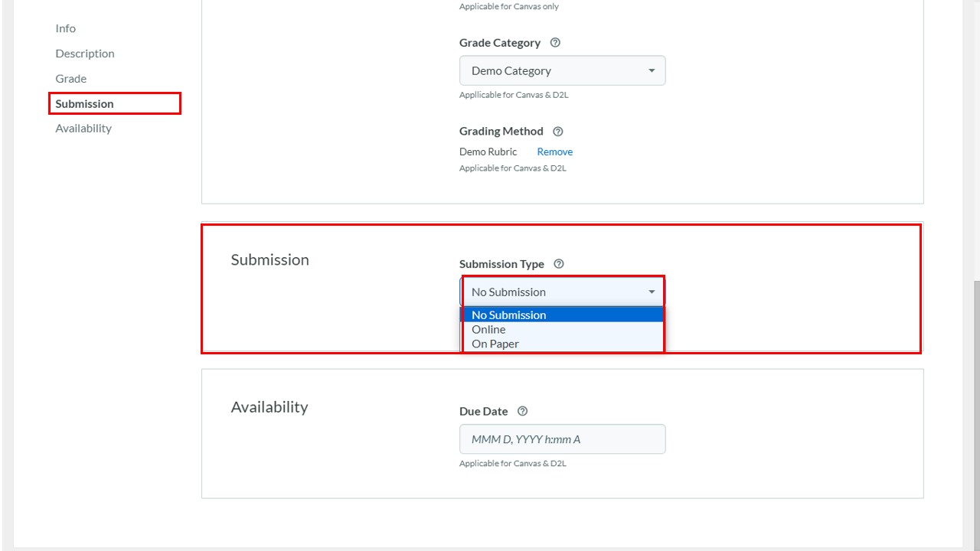980x551 pixels.
Task: Show help for Grading Method
Action: pos(557,132)
